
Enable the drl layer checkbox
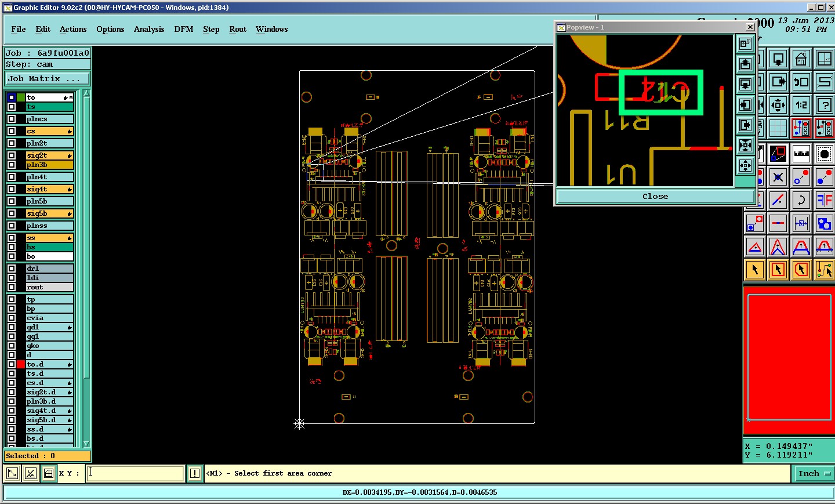[12, 269]
